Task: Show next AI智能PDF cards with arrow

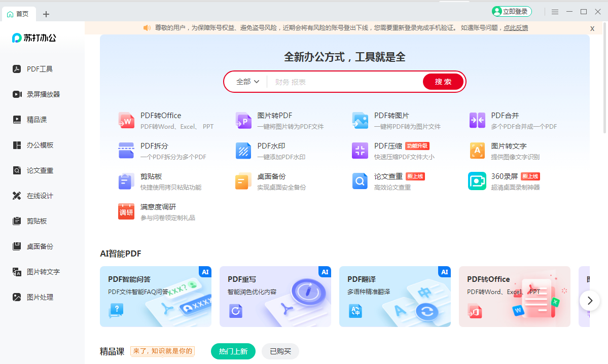Action: click(x=590, y=301)
